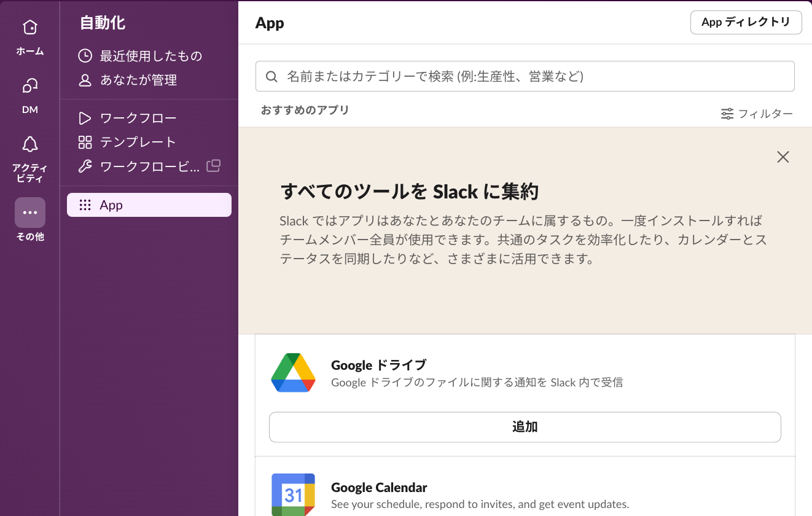Click the filter sliders icon
The height and width of the screenshot is (516, 812).
tap(727, 114)
